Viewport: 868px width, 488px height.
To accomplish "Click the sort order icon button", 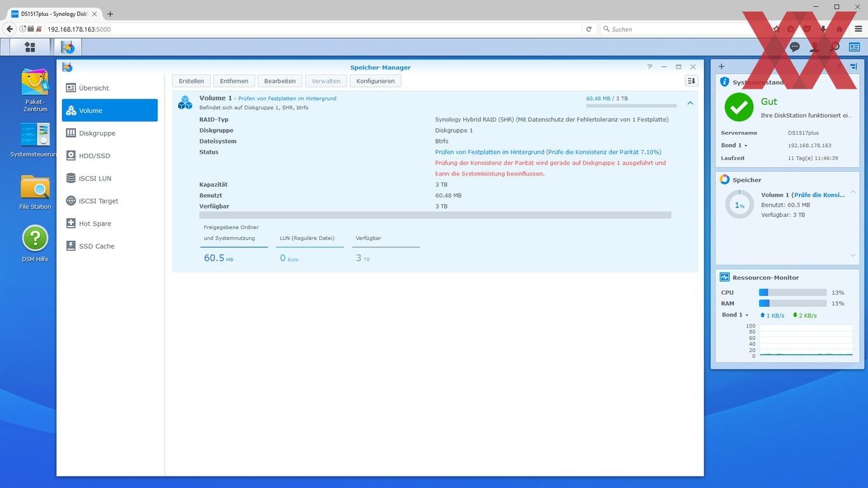I will pos(691,81).
